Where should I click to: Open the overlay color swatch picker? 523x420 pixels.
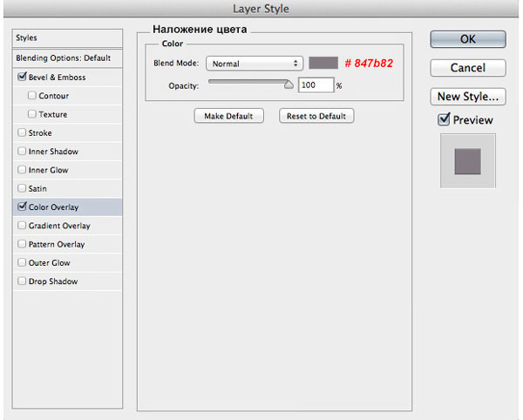click(323, 63)
